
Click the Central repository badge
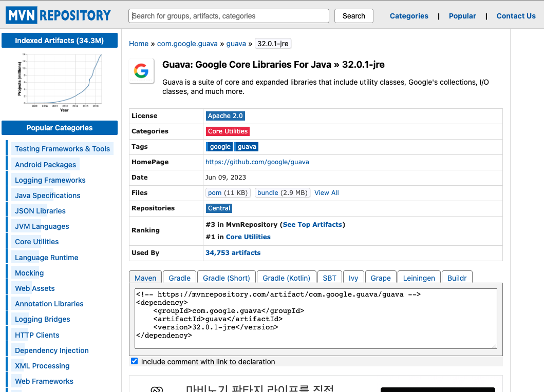pyautogui.click(x=219, y=208)
